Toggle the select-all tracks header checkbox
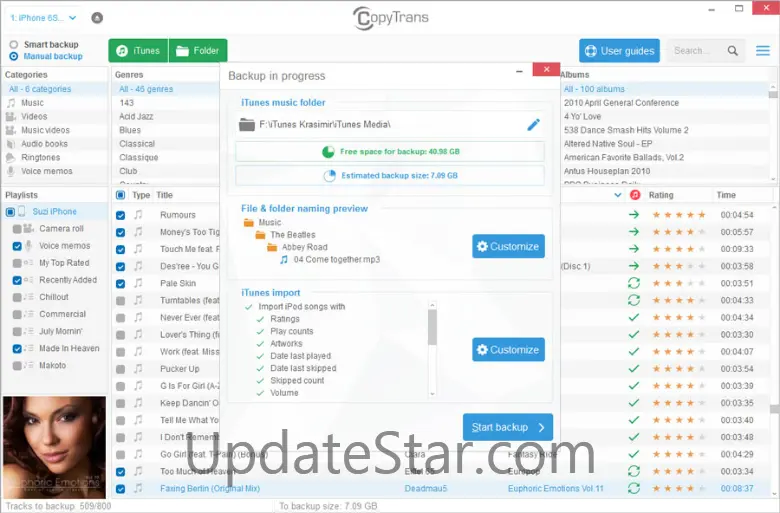Screen dimensions: 780x513 [x=120, y=195]
